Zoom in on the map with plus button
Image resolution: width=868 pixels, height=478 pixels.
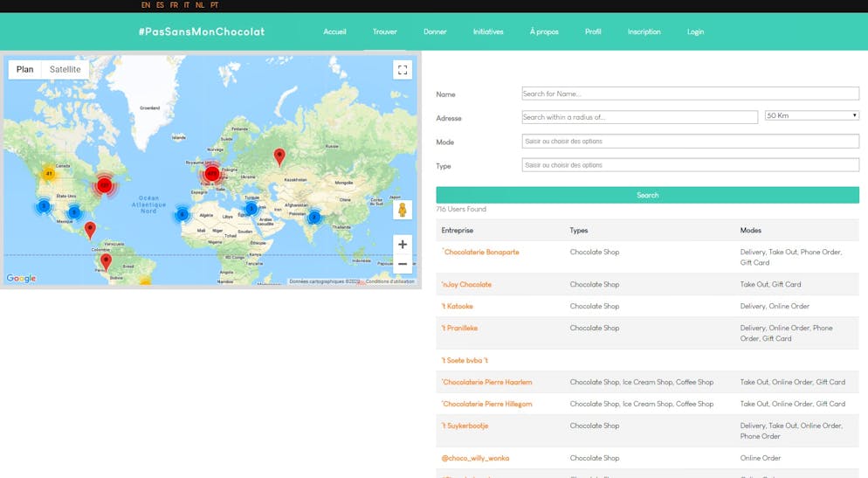[403, 245]
